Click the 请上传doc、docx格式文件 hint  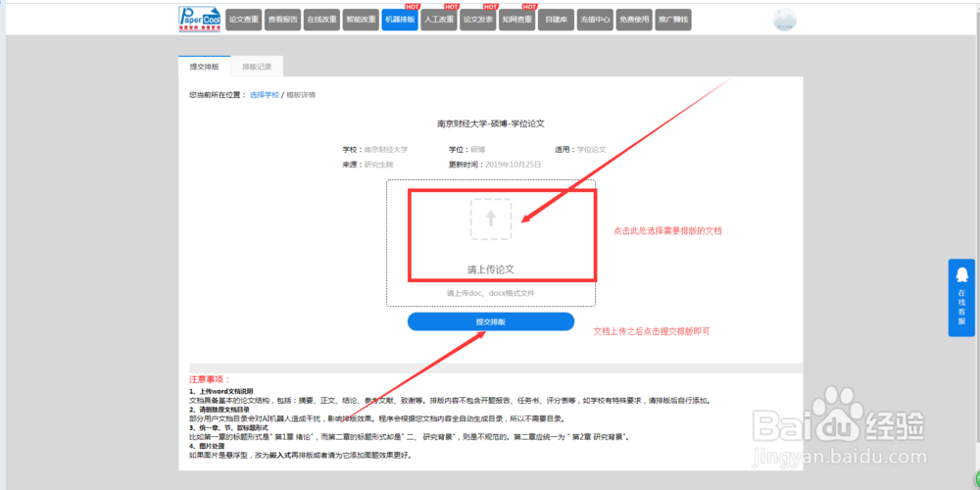(x=491, y=293)
